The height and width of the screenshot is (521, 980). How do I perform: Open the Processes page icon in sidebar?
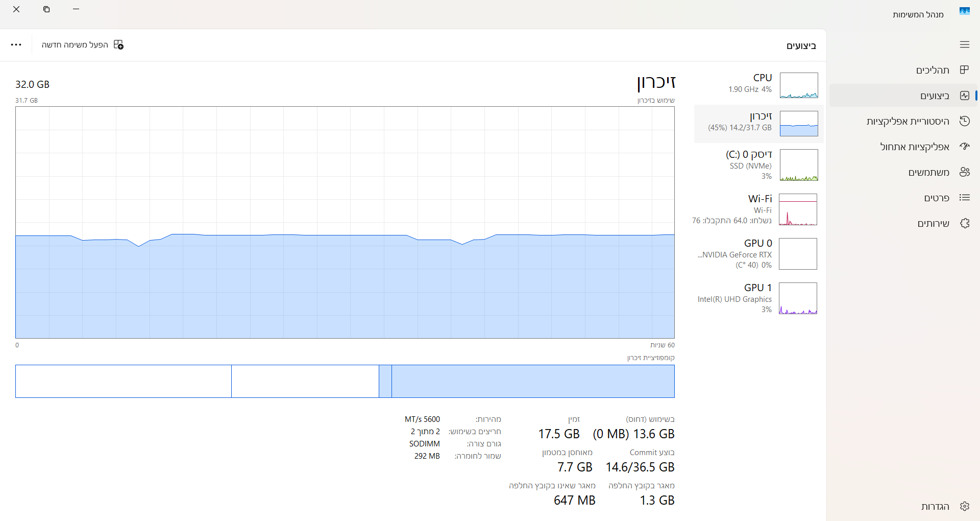[964, 70]
